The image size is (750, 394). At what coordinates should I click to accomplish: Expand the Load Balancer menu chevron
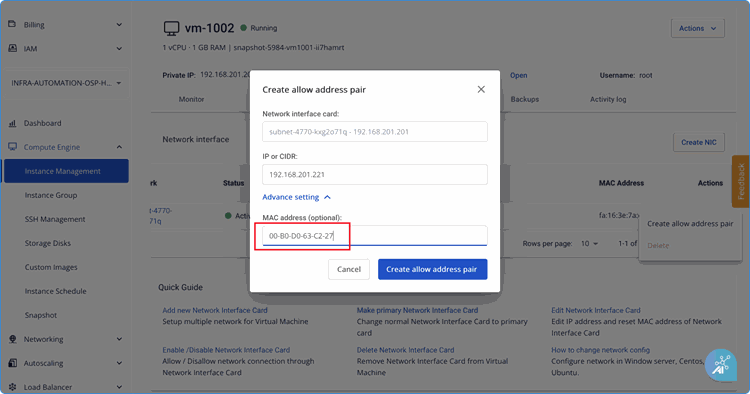coord(119,387)
